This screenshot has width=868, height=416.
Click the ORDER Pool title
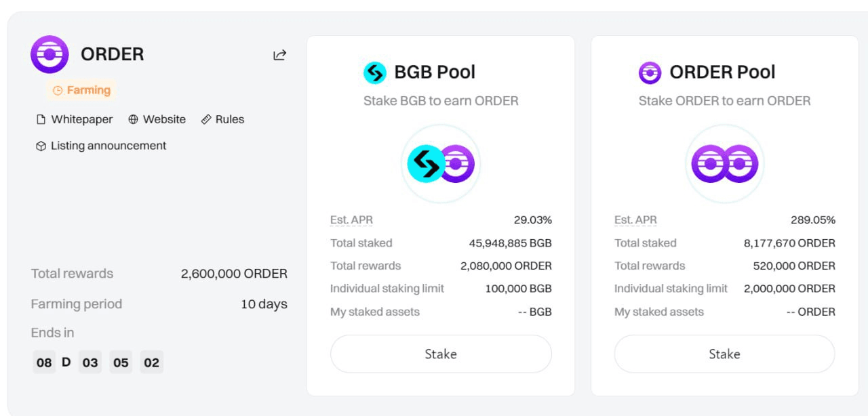pos(722,72)
